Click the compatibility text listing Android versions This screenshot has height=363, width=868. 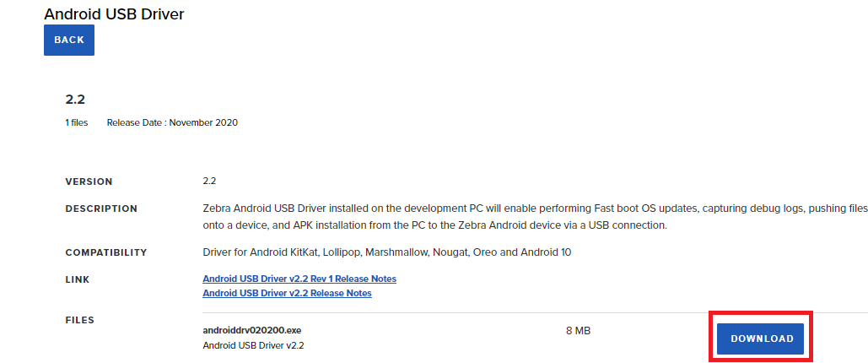[387, 252]
